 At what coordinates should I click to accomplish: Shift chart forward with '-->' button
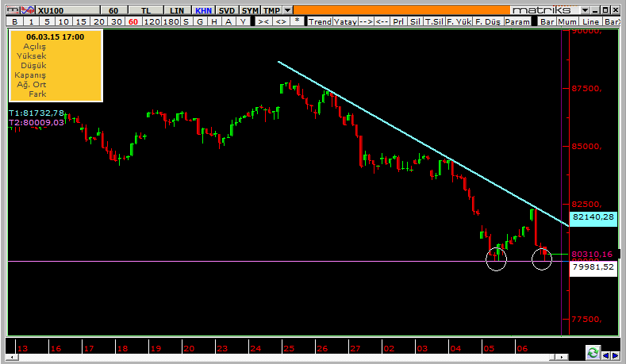click(366, 21)
